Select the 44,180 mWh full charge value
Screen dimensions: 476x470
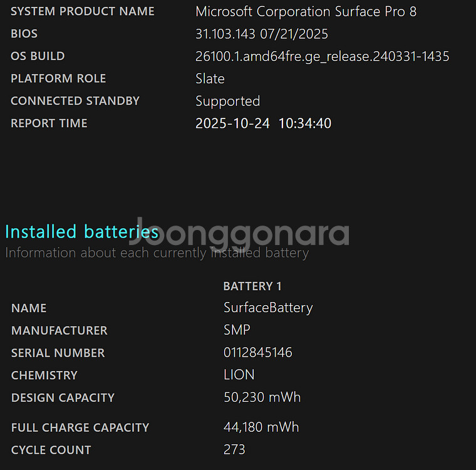pyautogui.click(x=261, y=427)
